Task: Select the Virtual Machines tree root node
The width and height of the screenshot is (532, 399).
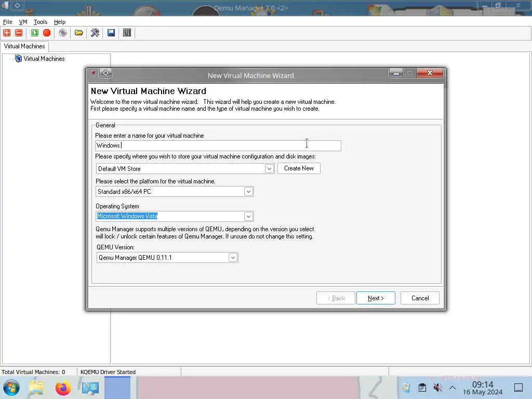Action: [44, 59]
